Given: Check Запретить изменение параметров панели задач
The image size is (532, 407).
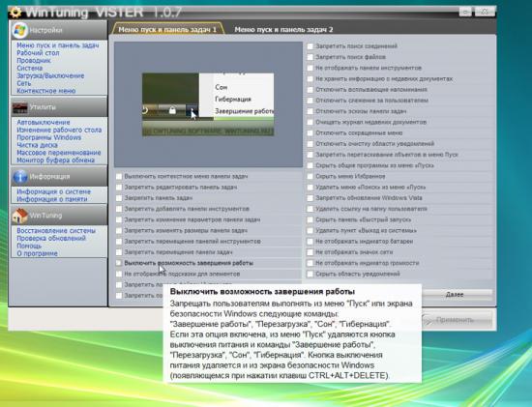Looking at the screenshot, I should [x=119, y=219].
